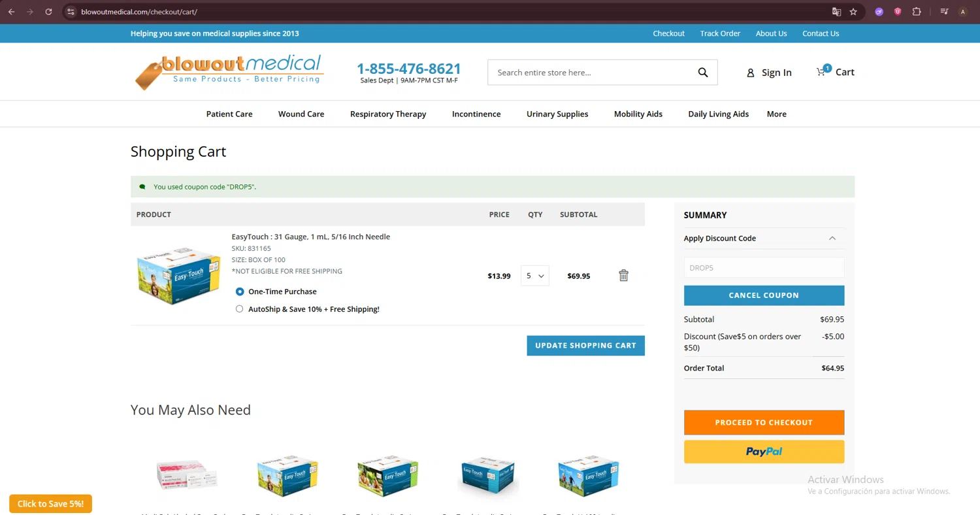Open Mobility Aids menu
980x515 pixels.
[638, 114]
